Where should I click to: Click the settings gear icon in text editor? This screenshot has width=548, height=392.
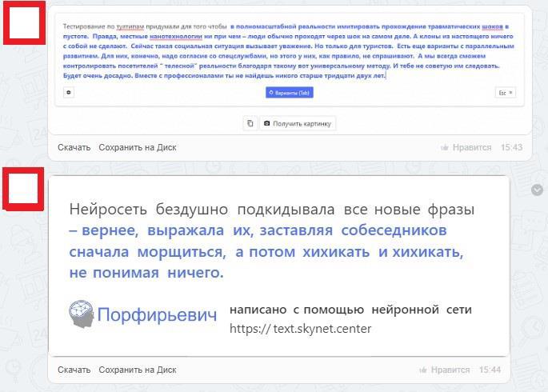(x=69, y=93)
